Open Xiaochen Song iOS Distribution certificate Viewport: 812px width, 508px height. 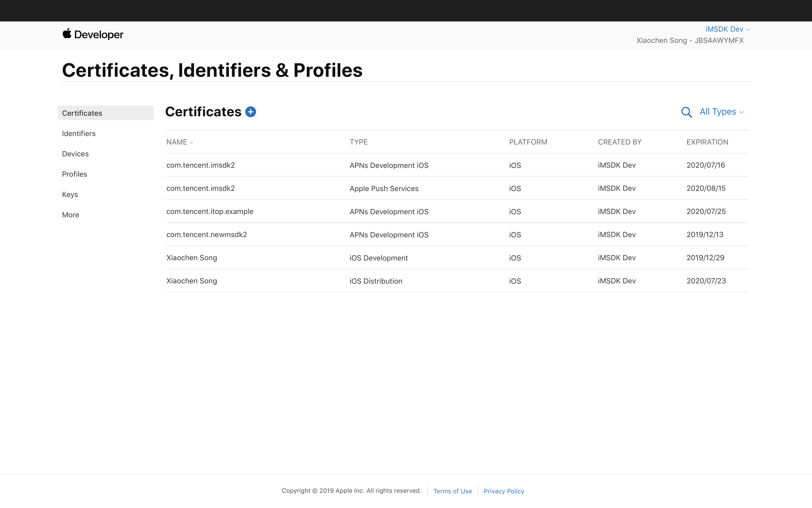457,281
